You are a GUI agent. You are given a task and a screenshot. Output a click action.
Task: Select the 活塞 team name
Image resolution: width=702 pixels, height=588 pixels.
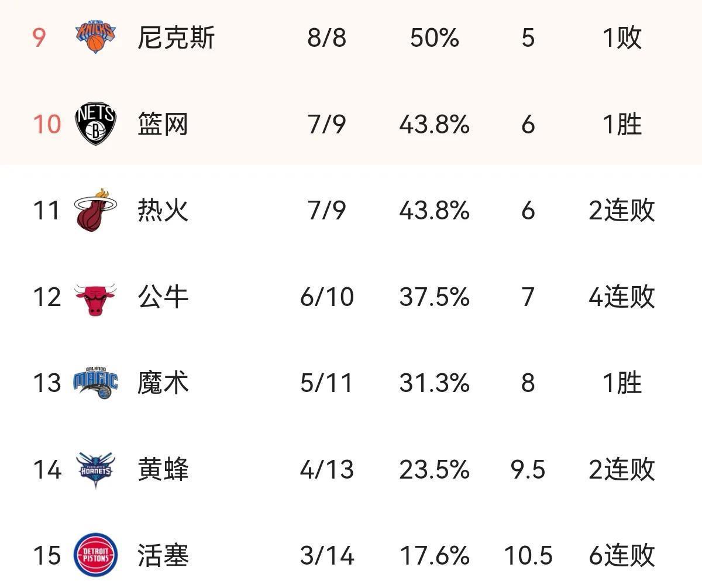(x=163, y=555)
